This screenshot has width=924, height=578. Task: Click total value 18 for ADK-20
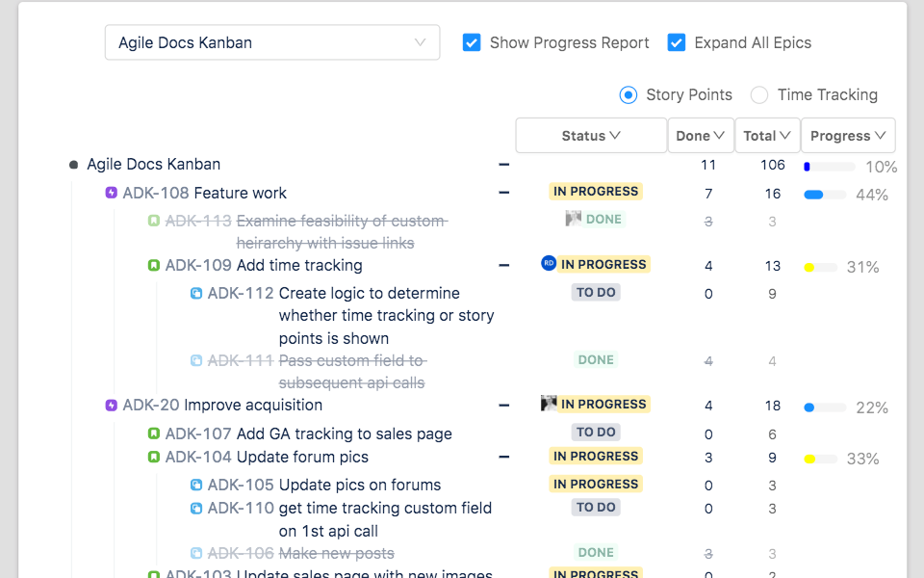tap(773, 406)
